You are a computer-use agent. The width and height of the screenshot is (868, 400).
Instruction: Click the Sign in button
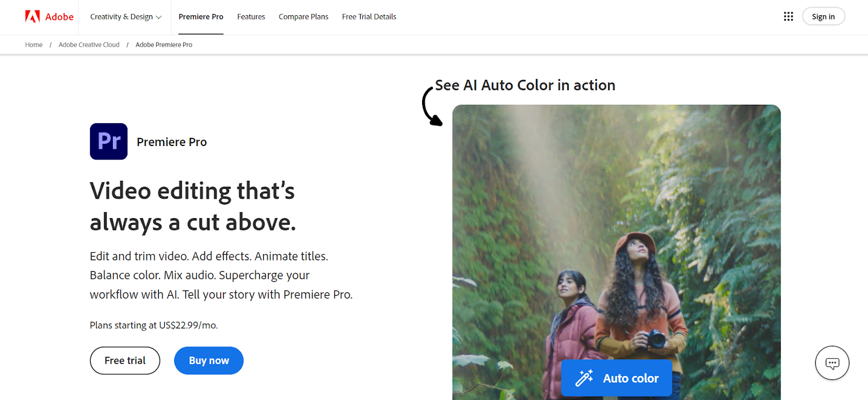pyautogui.click(x=824, y=16)
